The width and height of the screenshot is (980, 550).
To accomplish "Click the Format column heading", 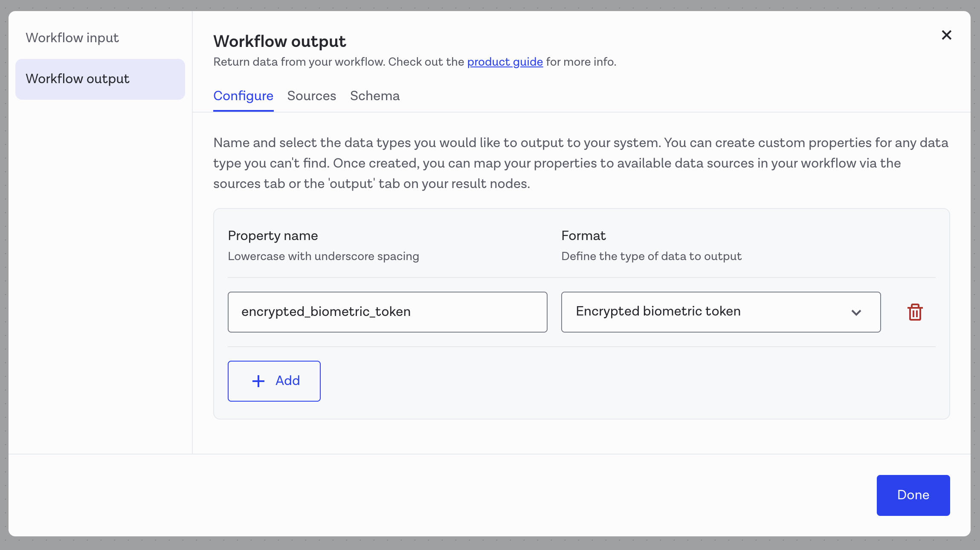I will point(583,236).
